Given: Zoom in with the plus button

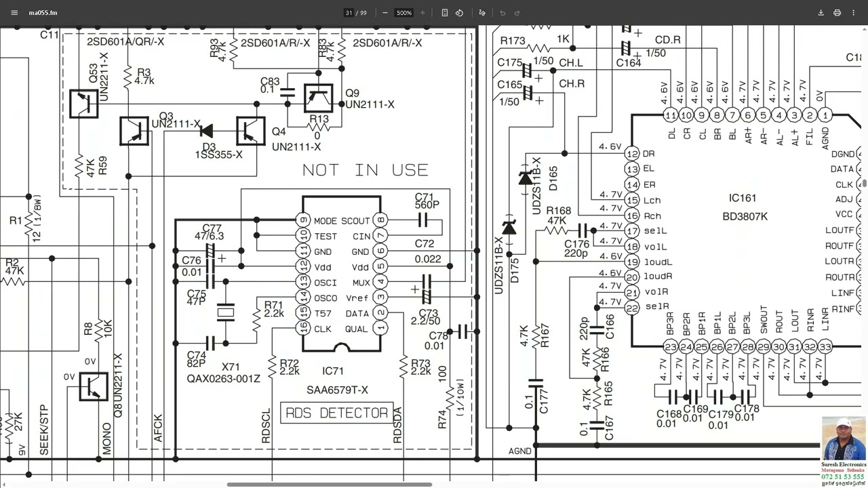Looking at the screenshot, I should pos(422,13).
